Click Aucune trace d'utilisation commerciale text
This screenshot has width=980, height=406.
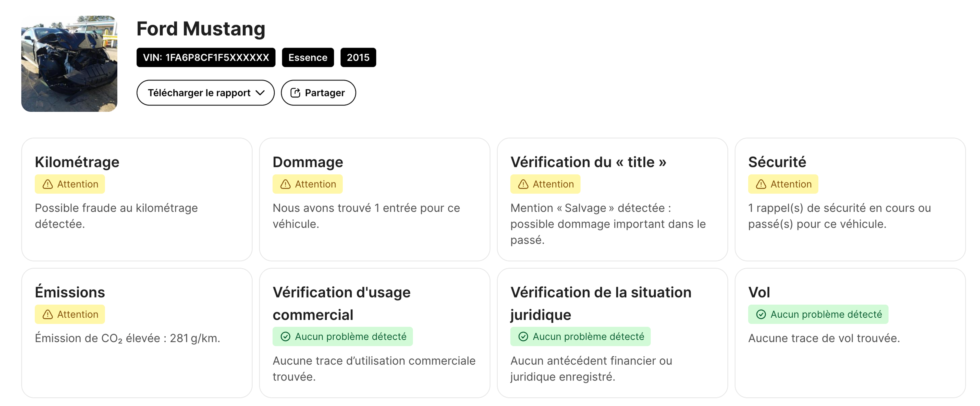click(374, 368)
